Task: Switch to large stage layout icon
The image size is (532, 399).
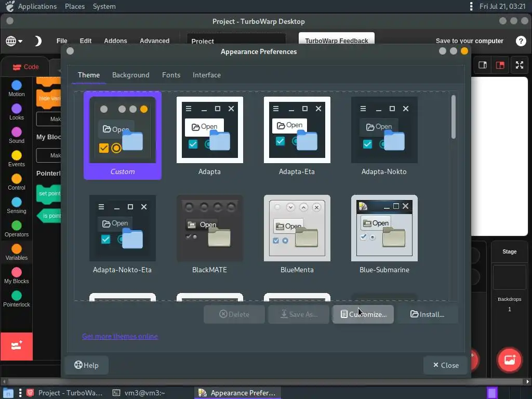Action: coord(500,65)
